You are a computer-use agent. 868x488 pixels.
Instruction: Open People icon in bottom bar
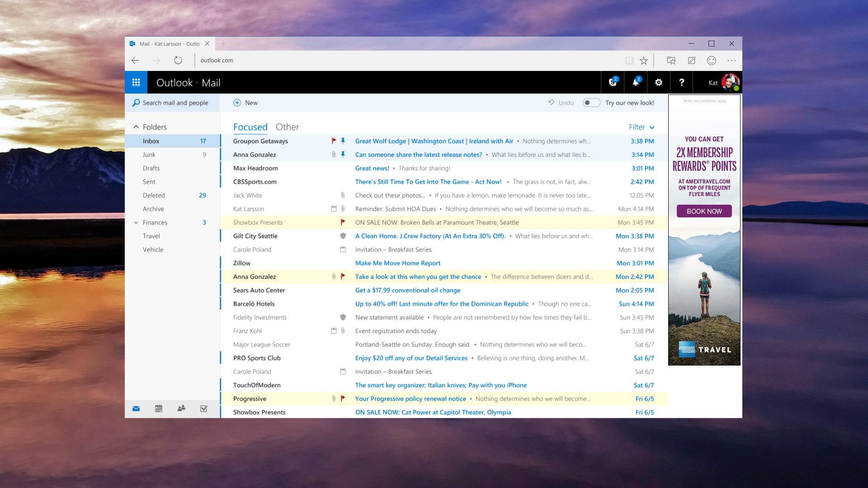coord(181,408)
